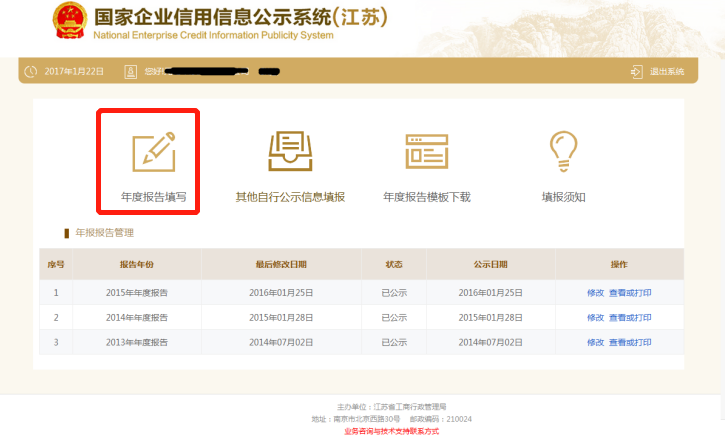Image resolution: width=725 pixels, height=435 pixels.
Task: Open 查看或打印 for 2014年度报告
Action: [630, 317]
